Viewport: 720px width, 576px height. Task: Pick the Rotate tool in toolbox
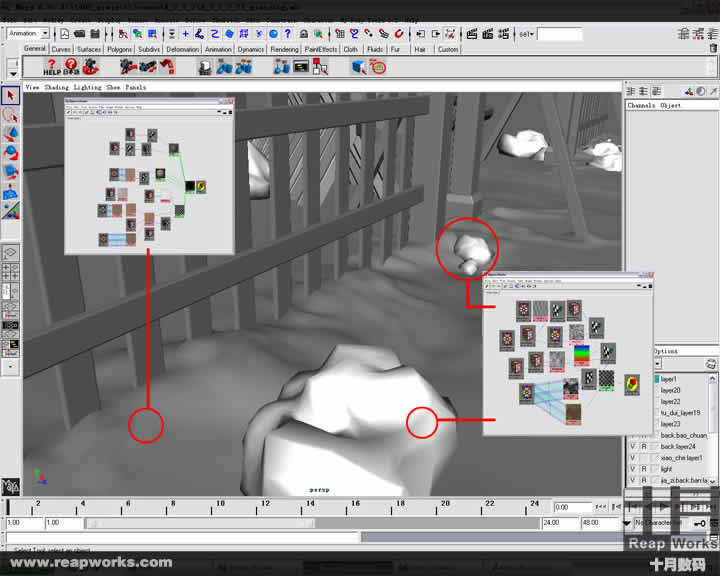coord(11,153)
